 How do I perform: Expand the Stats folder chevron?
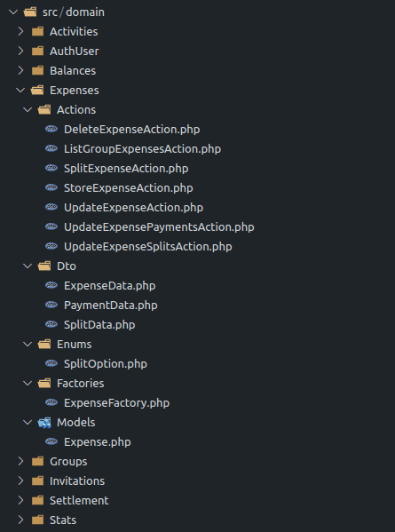tap(20, 520)
